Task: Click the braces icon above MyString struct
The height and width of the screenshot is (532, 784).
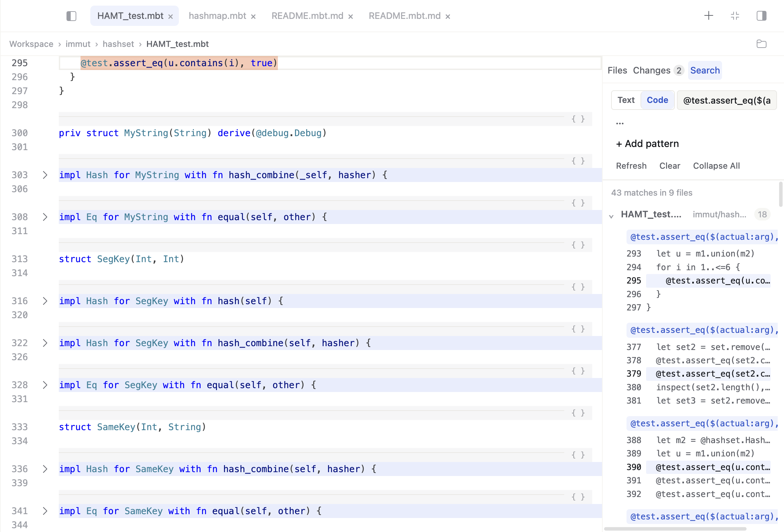Action: [x=578, y=119]
